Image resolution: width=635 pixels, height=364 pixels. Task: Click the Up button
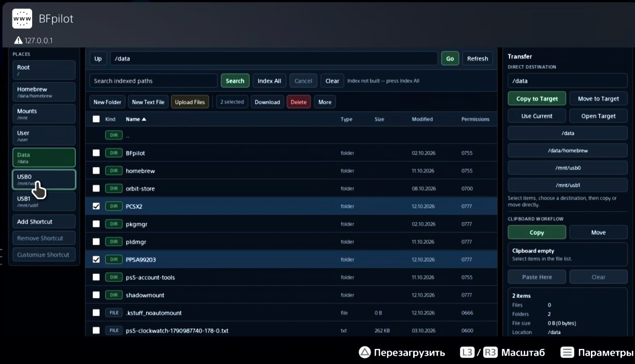[98, 59]
